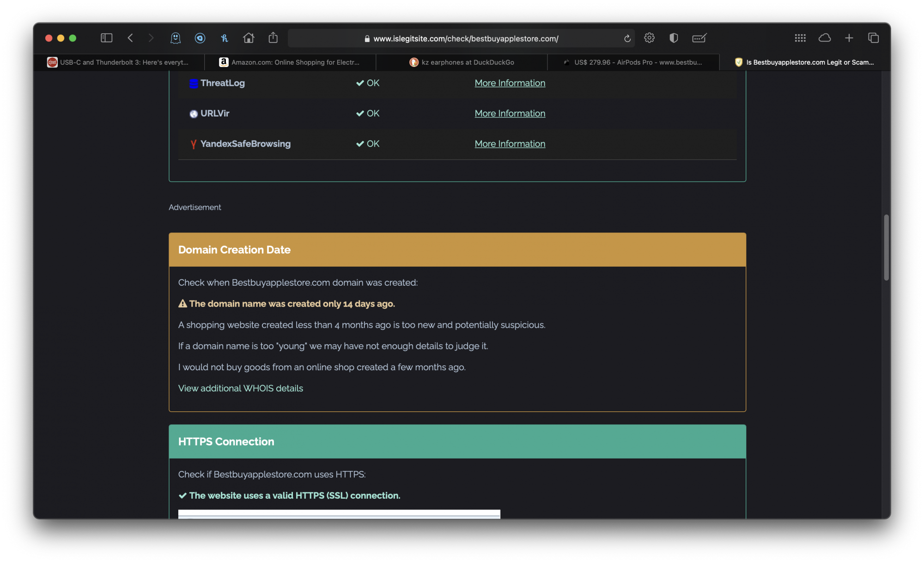The width and height of the screenshot is (924, 563).
Task: Reload the current page
Action: pos(627,38)
